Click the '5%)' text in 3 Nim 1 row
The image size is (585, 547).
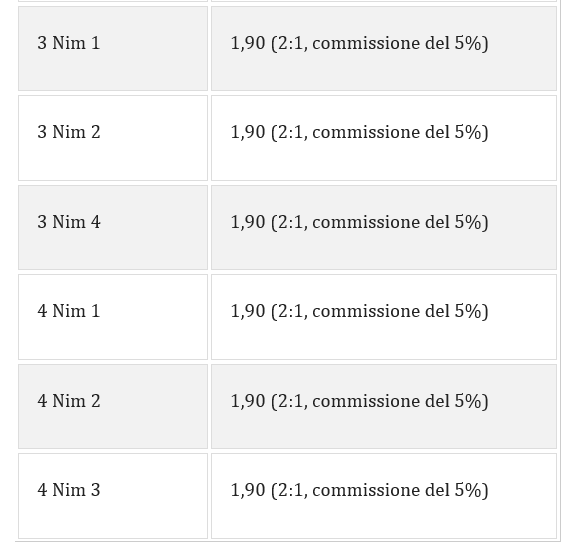pos(471,43)
